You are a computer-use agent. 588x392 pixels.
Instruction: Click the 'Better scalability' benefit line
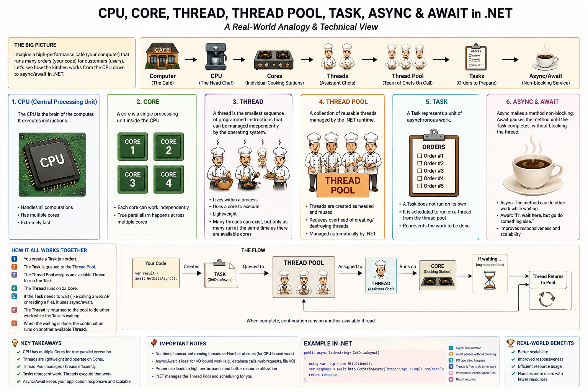[533, 352]
